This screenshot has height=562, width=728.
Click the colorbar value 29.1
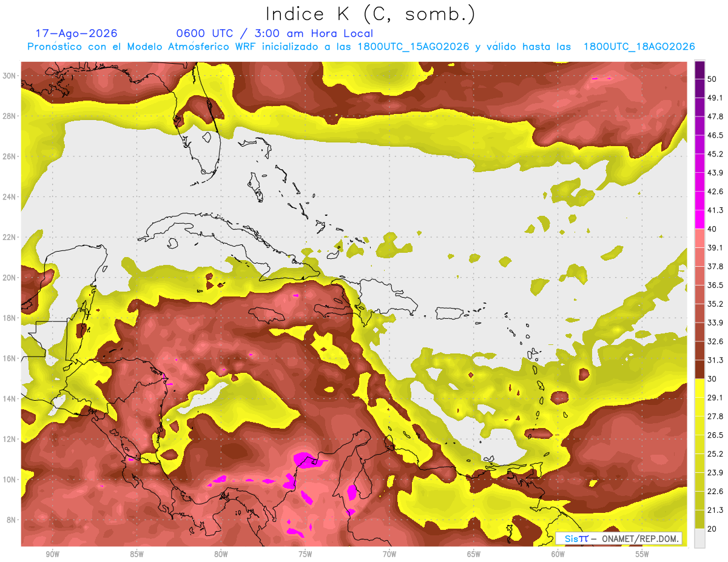click(x=715, y=398)
